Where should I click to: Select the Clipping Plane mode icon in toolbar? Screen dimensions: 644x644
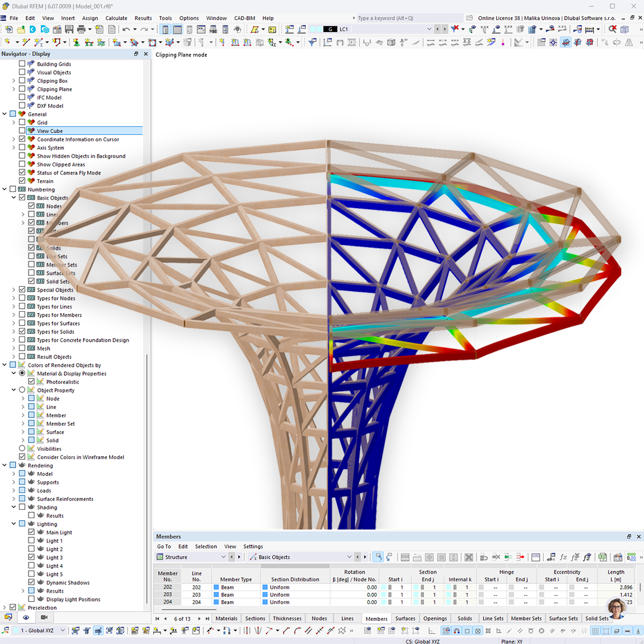tap(566, 42)
